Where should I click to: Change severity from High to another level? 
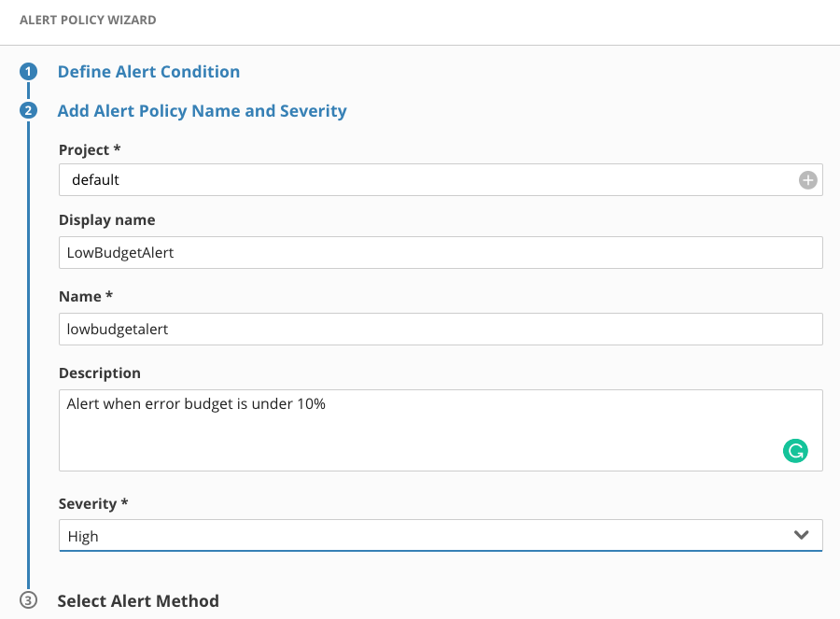click(441, 535)
